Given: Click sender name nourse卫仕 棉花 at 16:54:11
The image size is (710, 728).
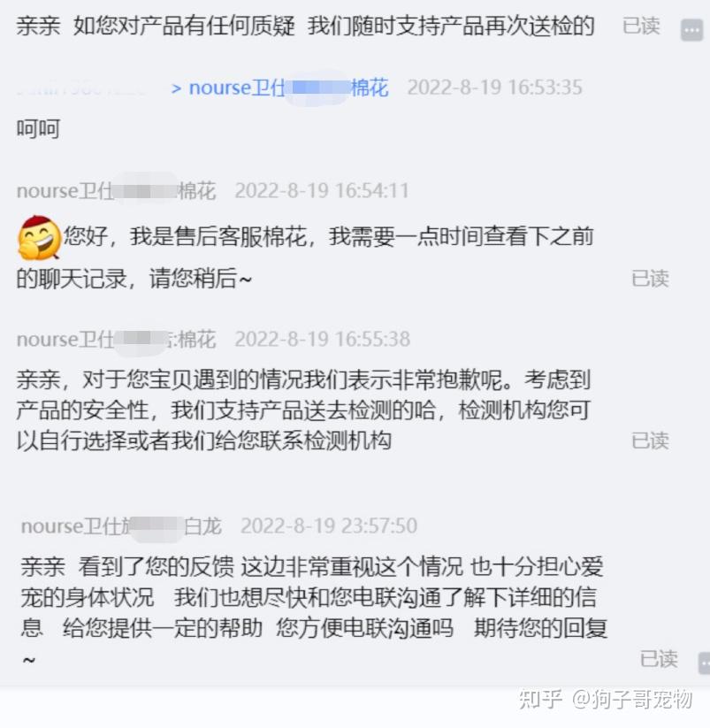Looking at the screenshot, I should pyautogui.click(x=116, y=191).
